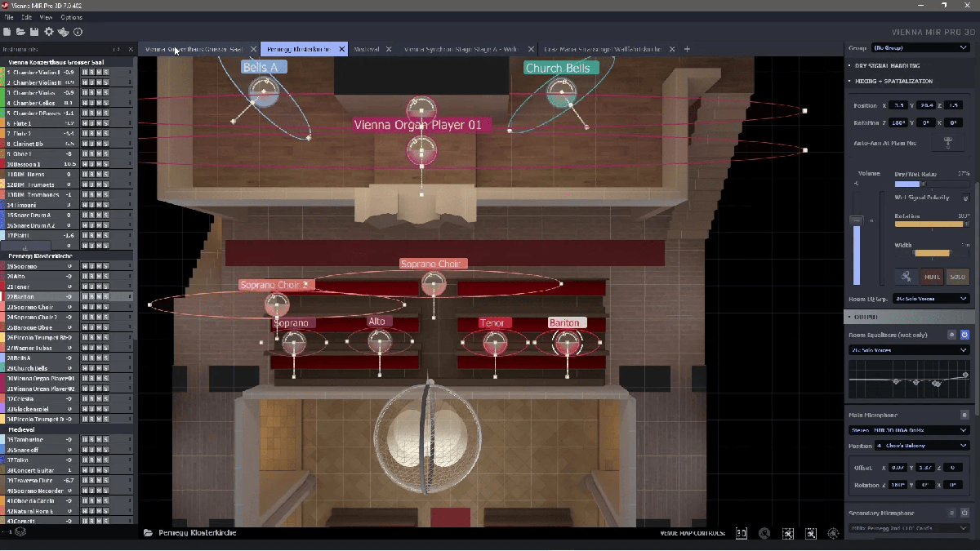
Task: Click the theater masks toolbar icon
Action: 64,32
